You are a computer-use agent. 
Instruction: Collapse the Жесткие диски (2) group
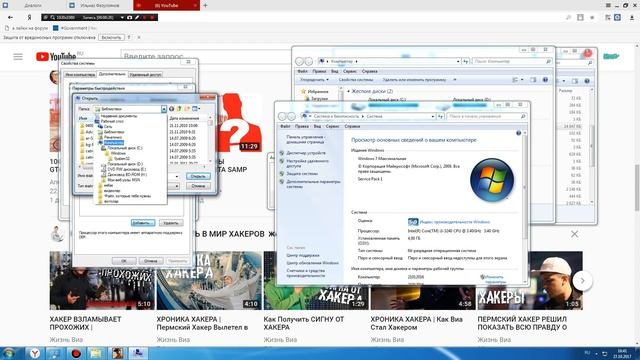[348, 91]
